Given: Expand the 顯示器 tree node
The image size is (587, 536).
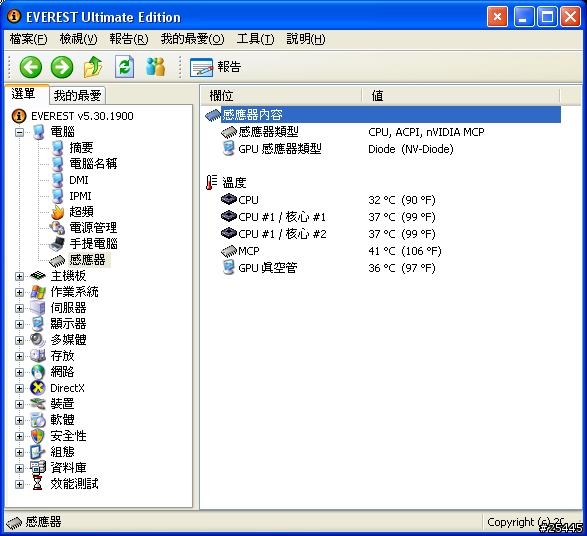Looking at the screenshot, I should [x=19, y=325].
